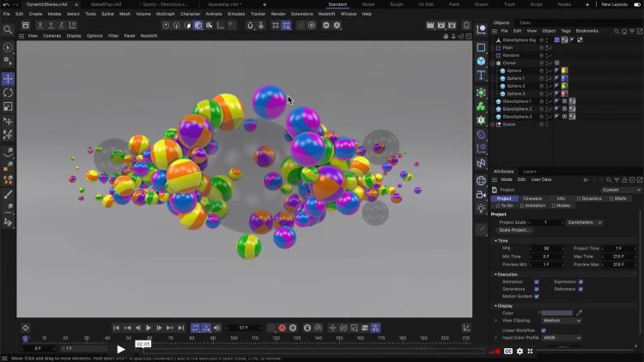644x362 pixels.
Task: Toggle the Linear Workflow checkbox
Action: point(544,330)
